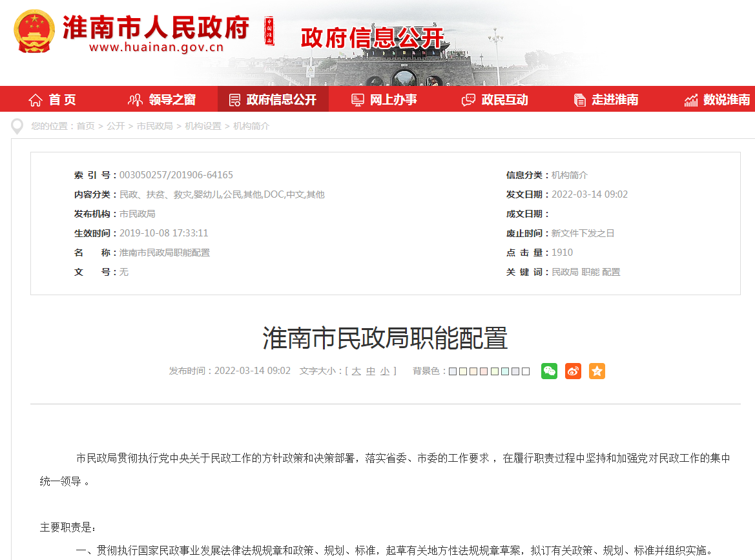Select the first background color swatch
The width and height of the screenshot is (755, 560).
click(x=452, y=371)
